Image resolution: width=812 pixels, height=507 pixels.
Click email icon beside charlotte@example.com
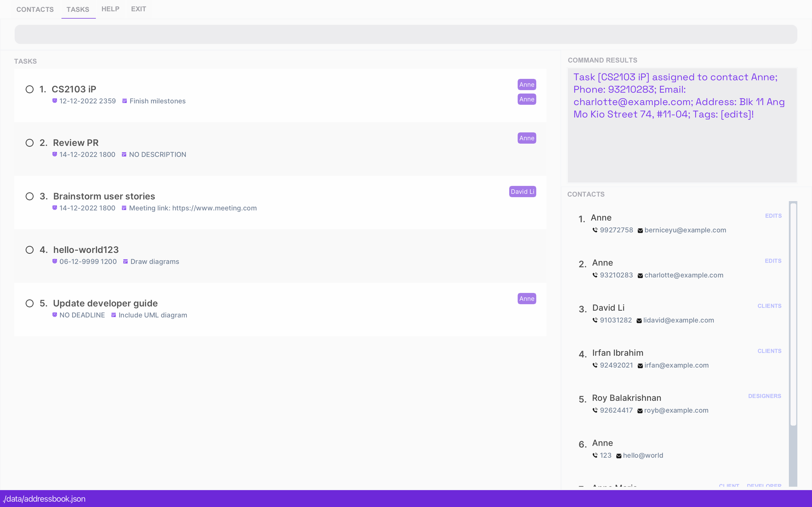click(x=640, y=276)
